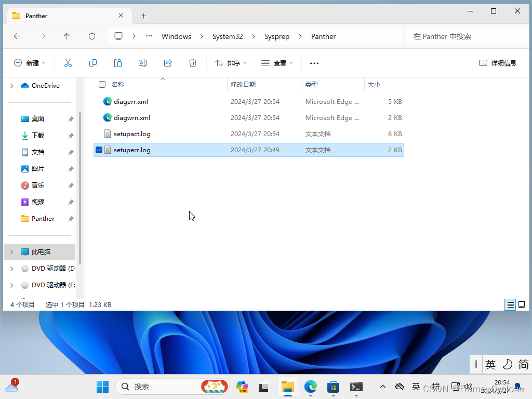Open the See more ellipsis menu

[x=314, y=63]
